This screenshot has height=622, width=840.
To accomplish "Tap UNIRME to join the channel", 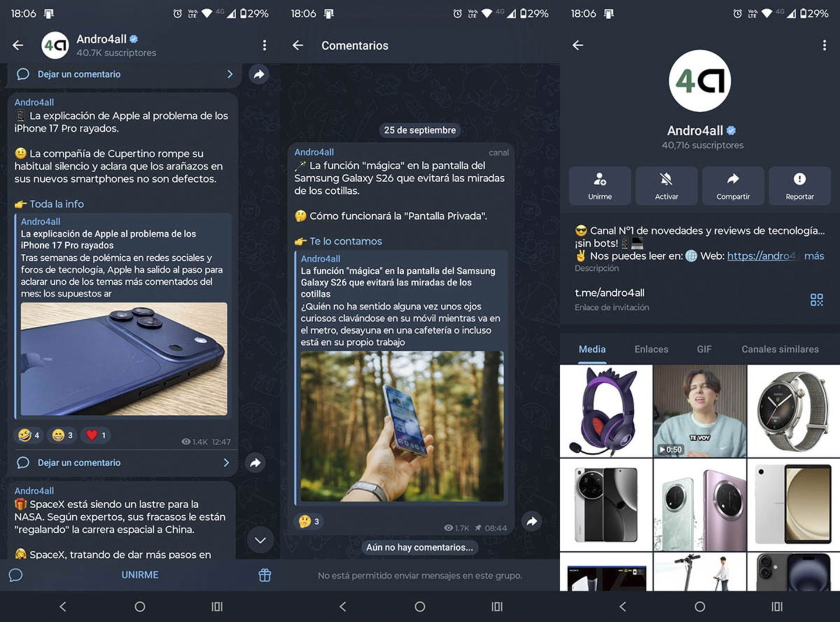I will pos(140,575).
